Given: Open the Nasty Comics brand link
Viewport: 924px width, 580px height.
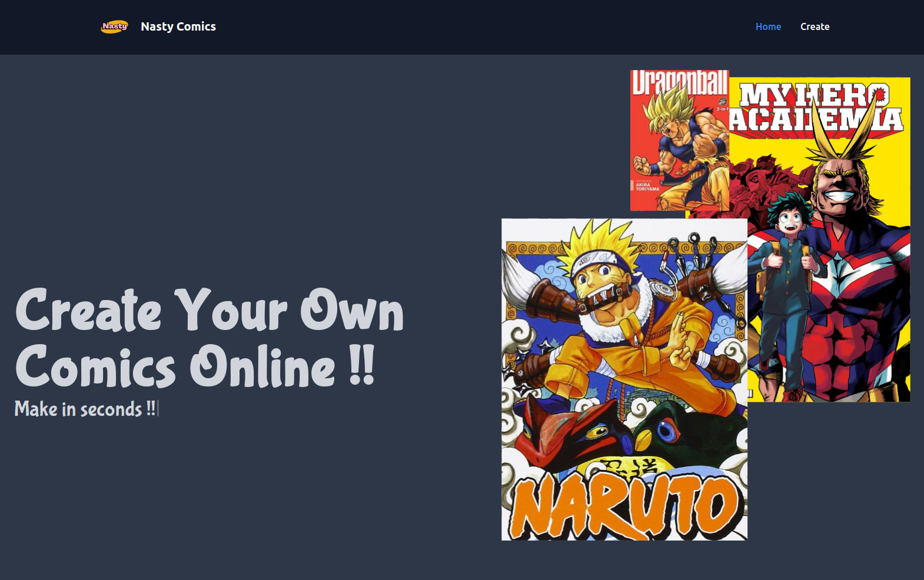Looking at the screenshot, I should pyautogui.click(x=178, y=26).
